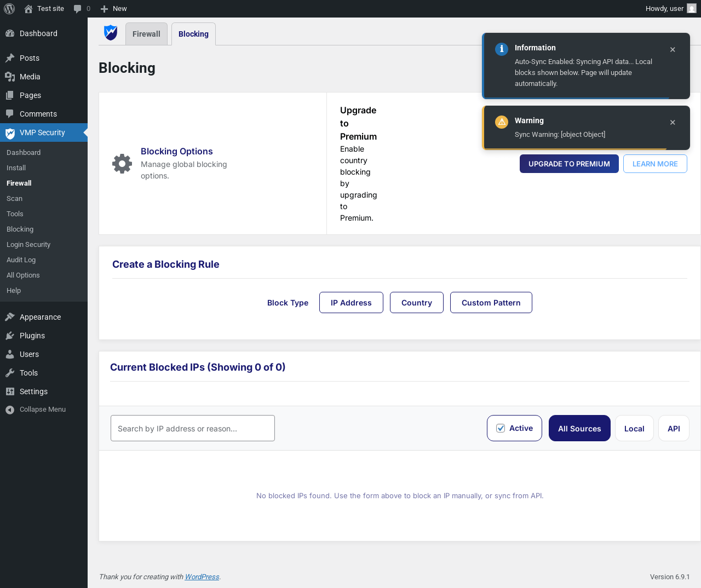Open the Media library menu
This screenshot has width=701, height=588.
(x=44, y=77)
